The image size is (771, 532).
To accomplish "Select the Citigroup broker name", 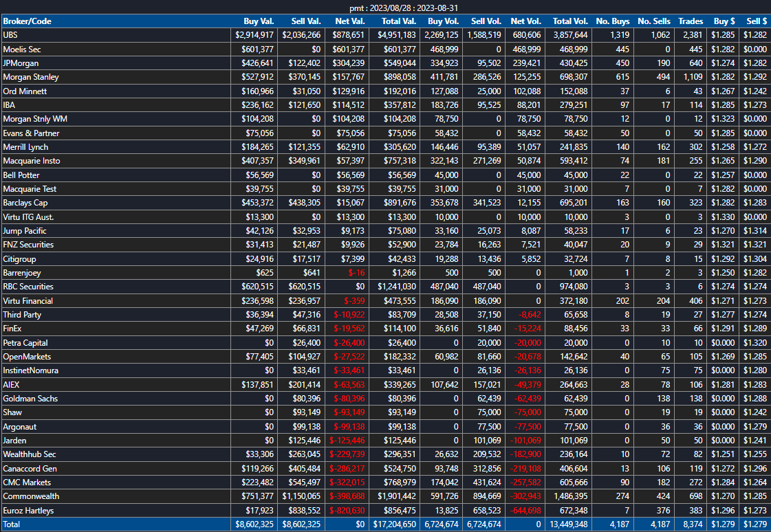I will click(x=19, y=259).
